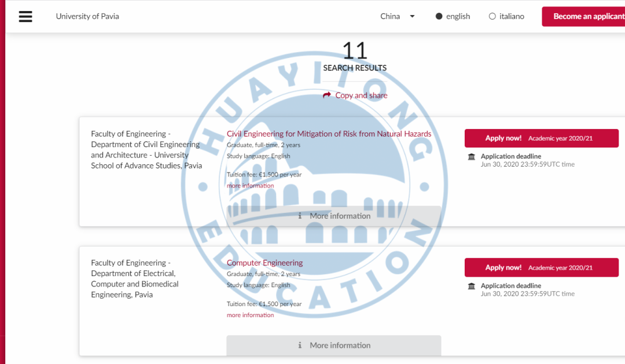Click the share arrow icon
Viewport: 625px width, 364px height.
(327, 95)
